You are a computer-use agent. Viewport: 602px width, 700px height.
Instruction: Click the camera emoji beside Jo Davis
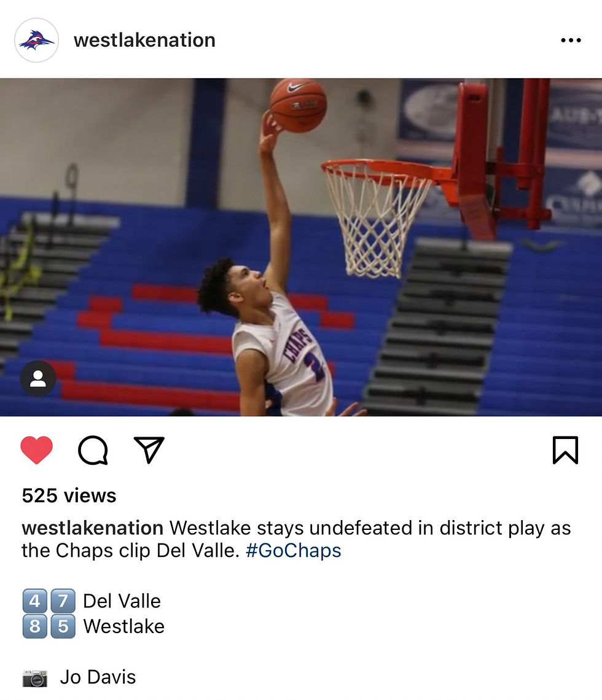click(x=35, y=678)
